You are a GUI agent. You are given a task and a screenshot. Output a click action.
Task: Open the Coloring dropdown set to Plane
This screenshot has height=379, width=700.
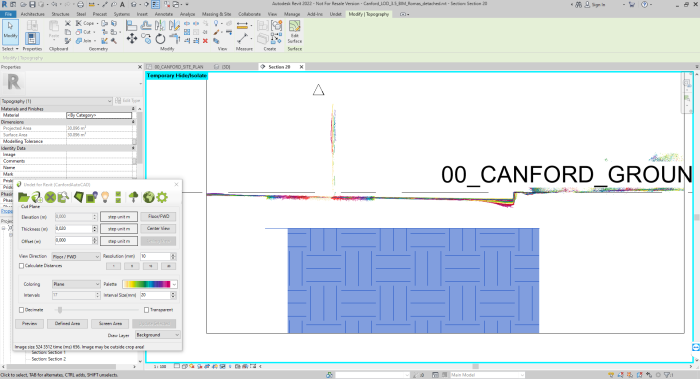pos(76,284)
